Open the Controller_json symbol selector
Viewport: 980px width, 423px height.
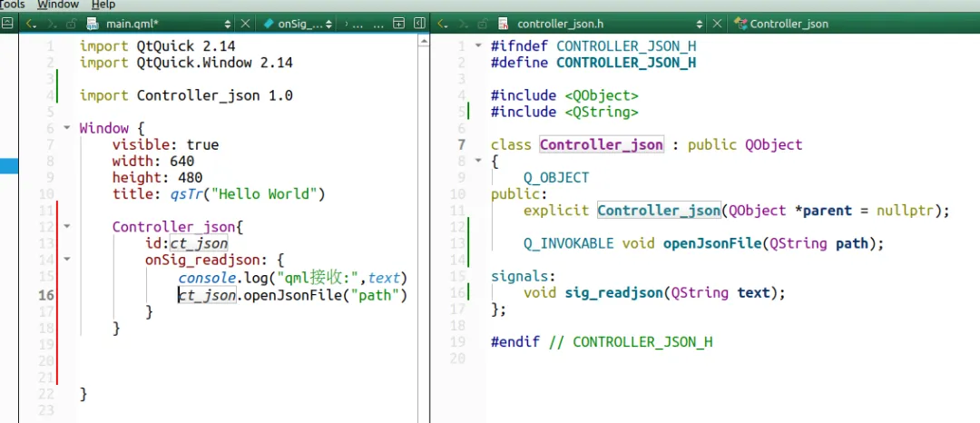(789, 24)
